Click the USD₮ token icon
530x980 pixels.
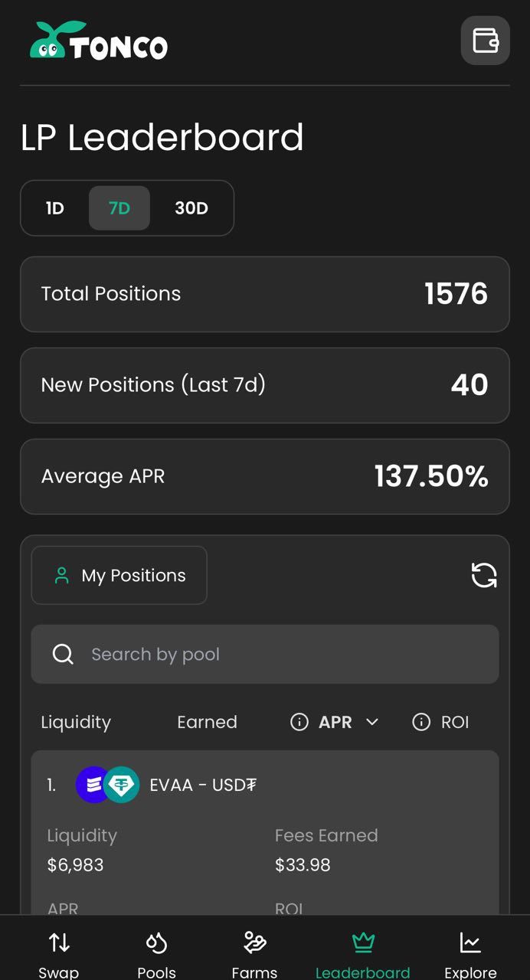[x=122, y=785]
